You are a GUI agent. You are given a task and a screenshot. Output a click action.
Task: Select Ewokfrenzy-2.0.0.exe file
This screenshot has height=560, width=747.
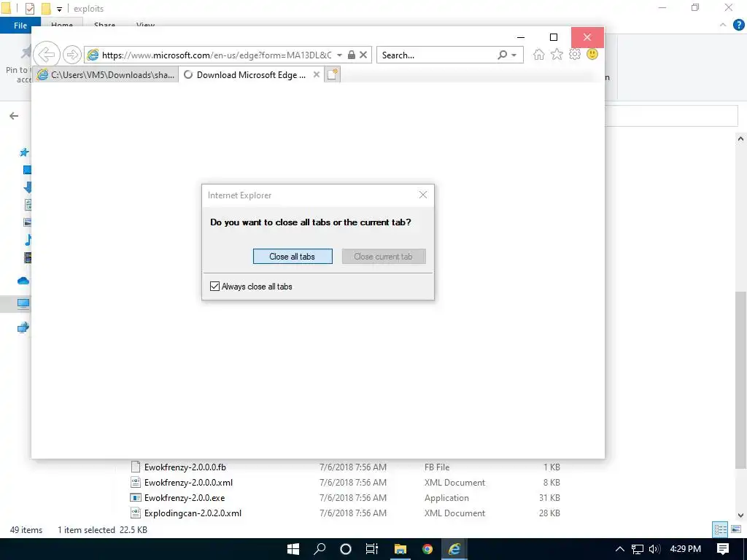(x=185, y=497)
